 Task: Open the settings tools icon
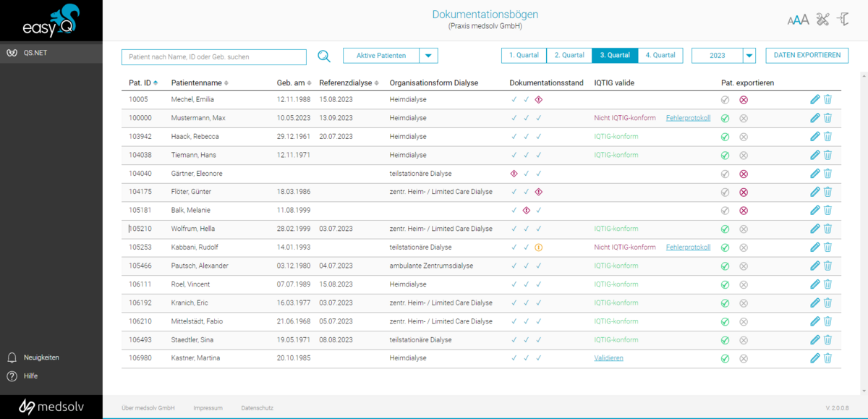tap(821, 20)
